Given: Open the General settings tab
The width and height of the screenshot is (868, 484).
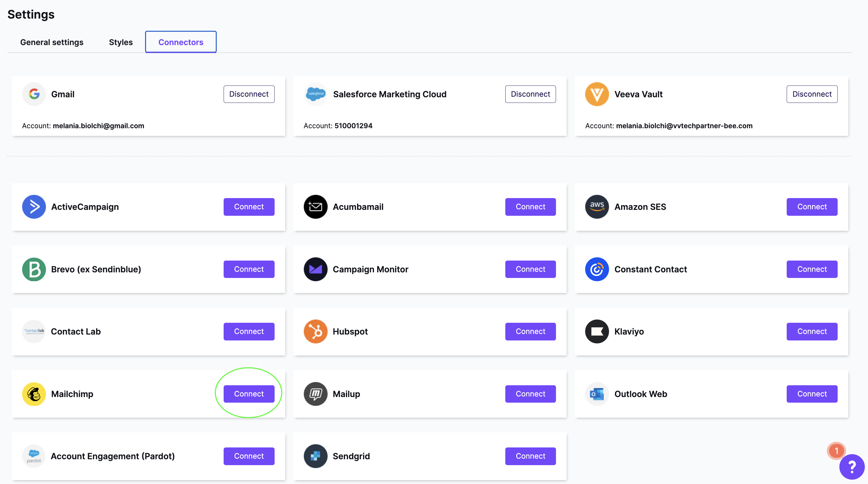Looking at the screenshot, I should 52,42.
